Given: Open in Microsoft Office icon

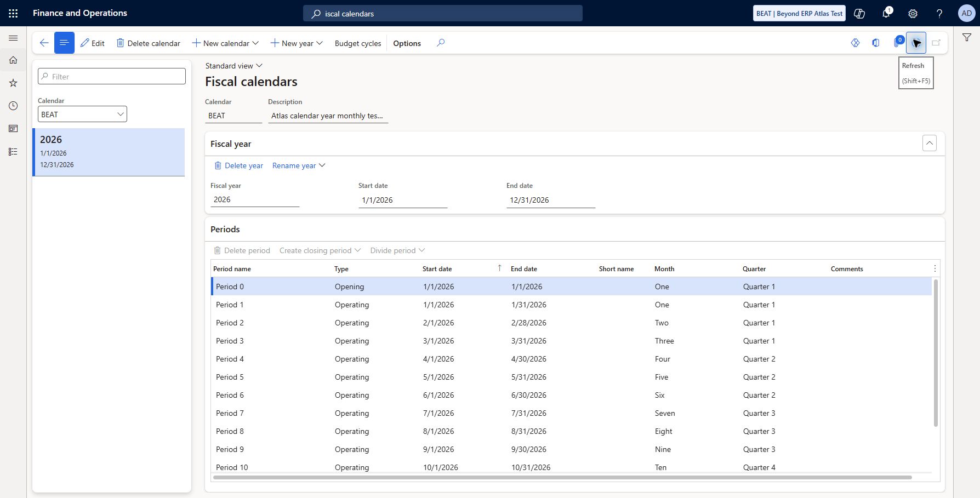Looking at the screenshot, I should 875,43.
